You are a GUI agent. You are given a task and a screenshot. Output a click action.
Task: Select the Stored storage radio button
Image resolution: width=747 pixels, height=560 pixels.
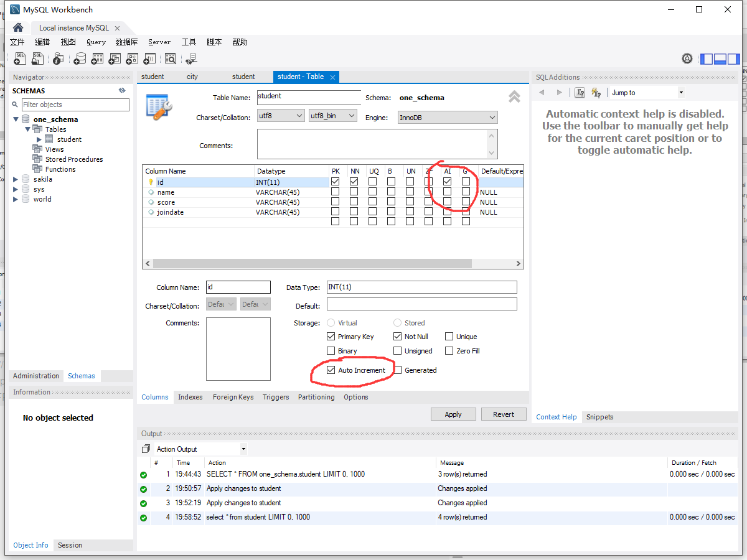[x=397, y=322]
